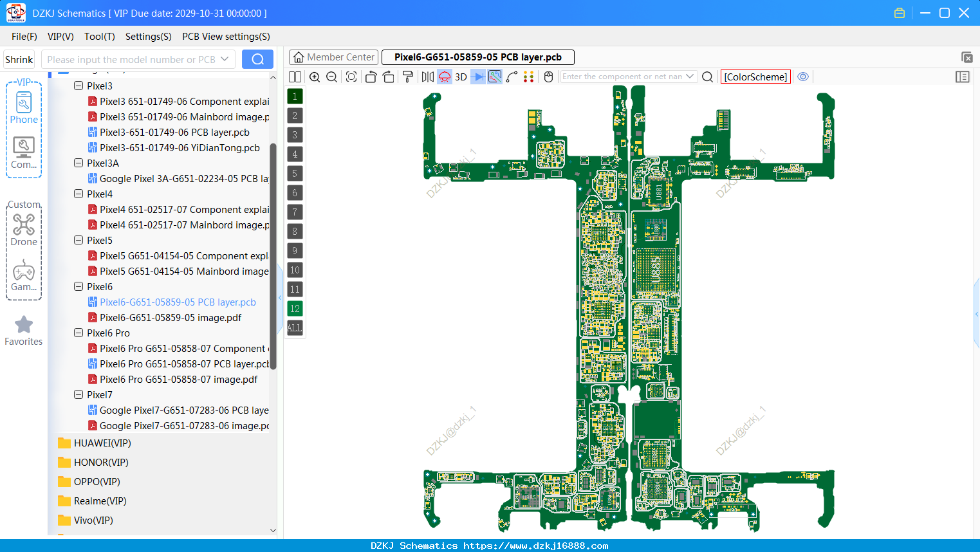Switch to the 3D view
980x552 pixels.
[461, 77]
